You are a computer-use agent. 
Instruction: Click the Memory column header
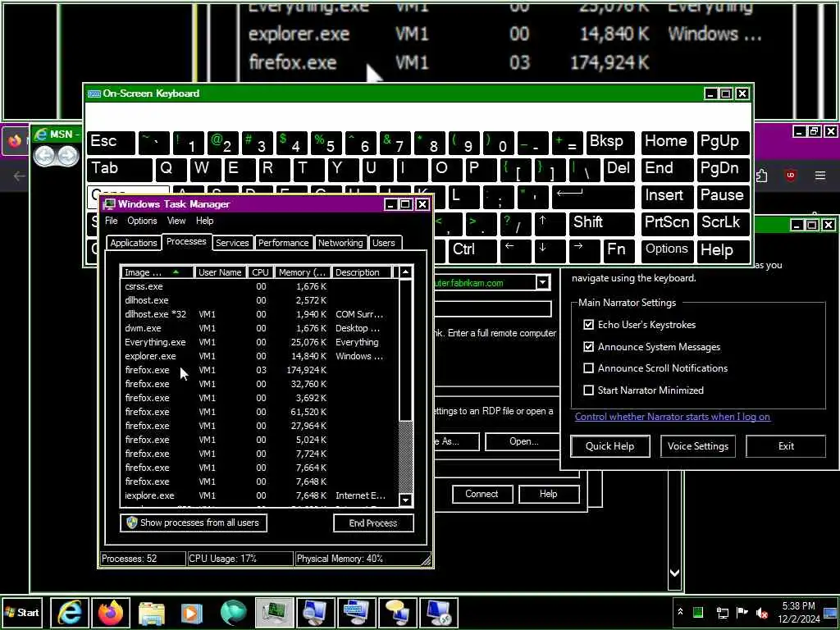point(302,272)
